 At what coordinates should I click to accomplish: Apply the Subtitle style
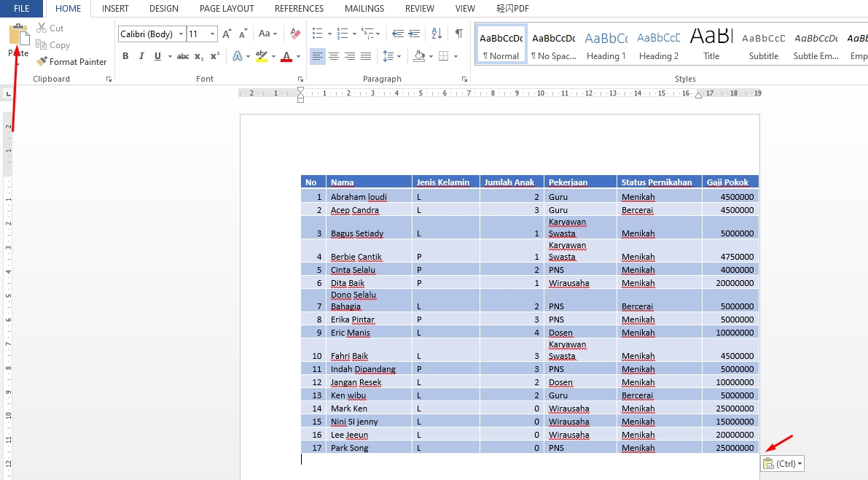(764, 44)
